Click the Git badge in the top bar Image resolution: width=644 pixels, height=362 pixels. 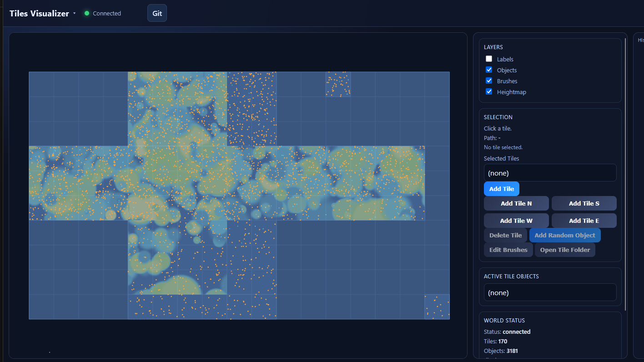(156, 13)
